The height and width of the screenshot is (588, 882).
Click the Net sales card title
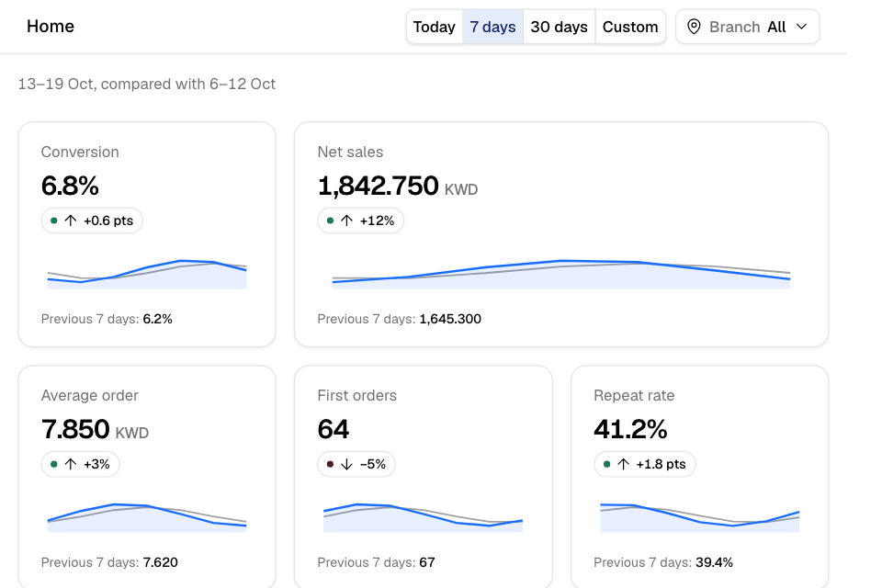(350, 152)
